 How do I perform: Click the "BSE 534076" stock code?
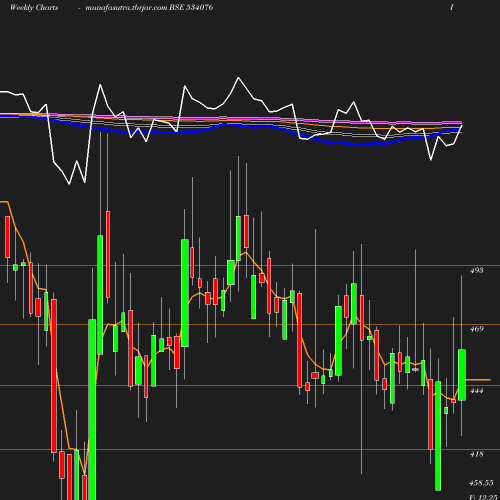191,7
